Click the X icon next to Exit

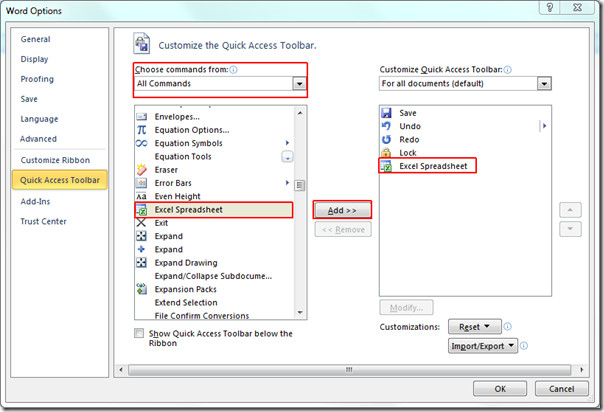coord(141,223)
